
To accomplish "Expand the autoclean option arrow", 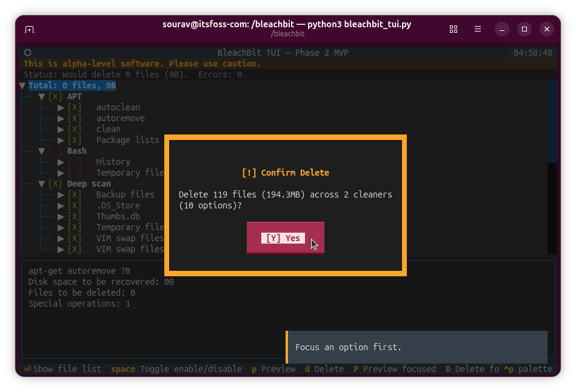I will click(61, 108).
